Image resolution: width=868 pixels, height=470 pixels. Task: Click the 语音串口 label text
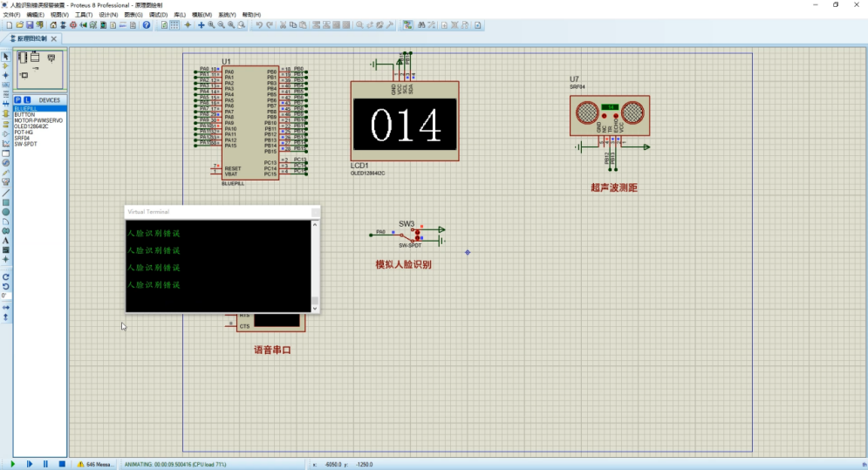tap(272, 350)
